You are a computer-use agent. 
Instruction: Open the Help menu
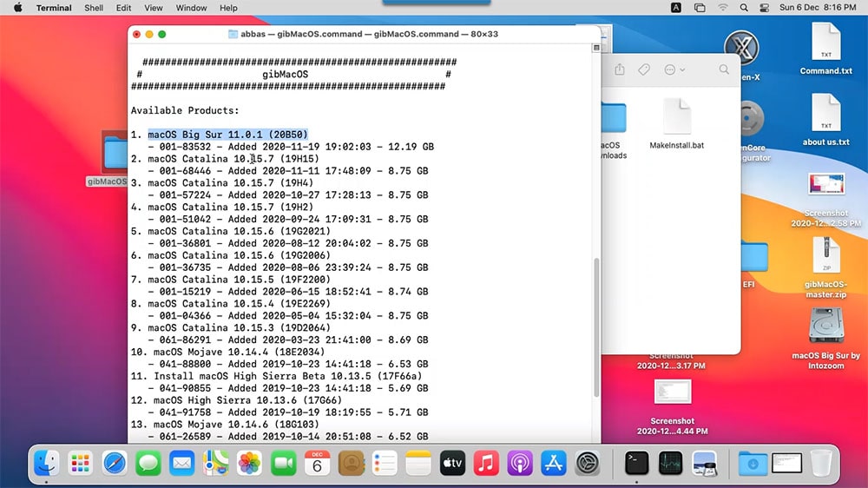point(228,8)
